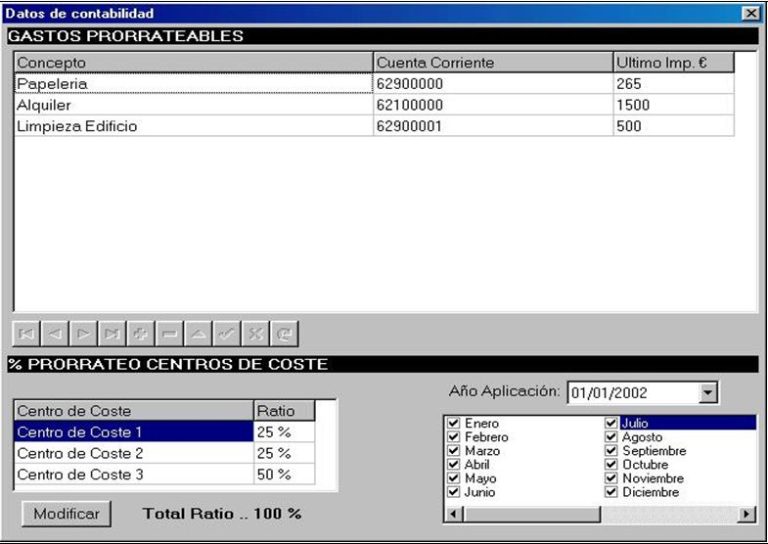Disable the Diciembre checkbox
This screenshot has width=768, height=544.
click(611, 492)
